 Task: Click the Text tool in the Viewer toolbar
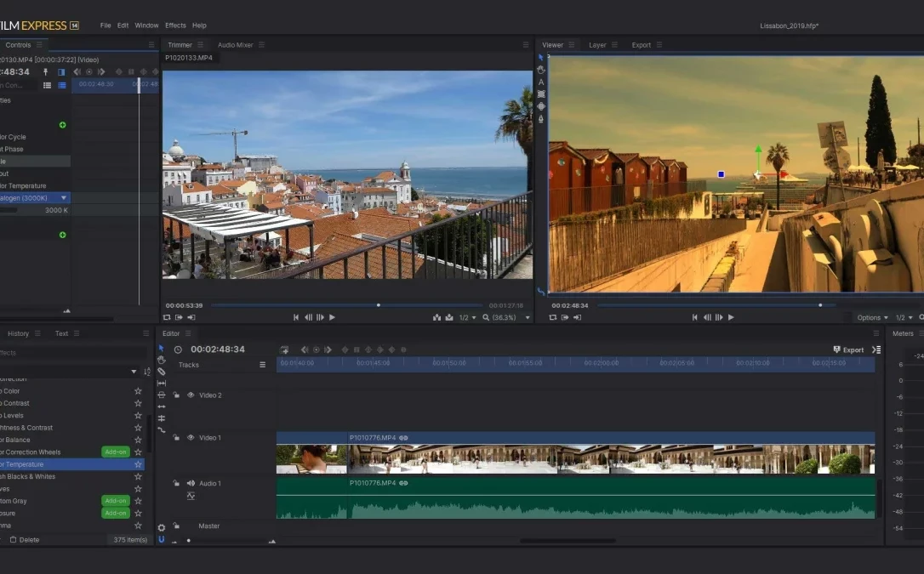click(541, 82)
